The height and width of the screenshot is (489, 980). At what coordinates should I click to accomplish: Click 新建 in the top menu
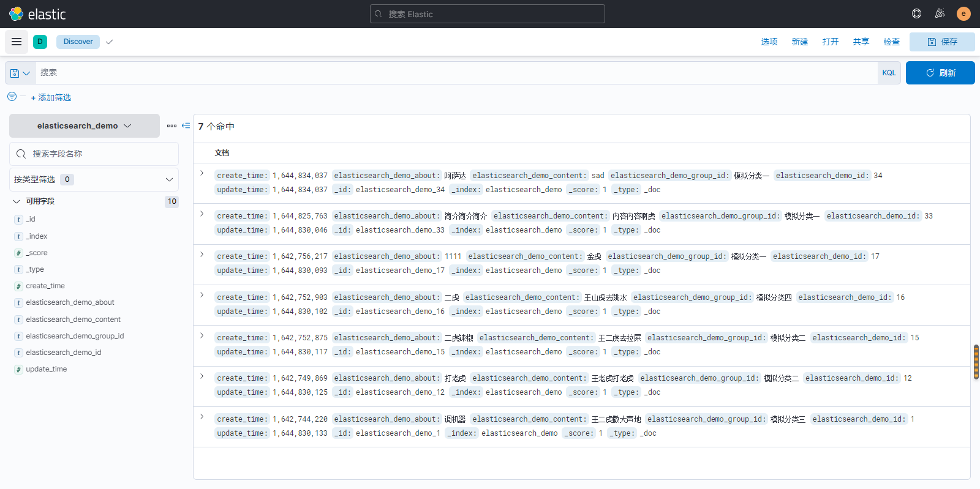tap(800, 42)
